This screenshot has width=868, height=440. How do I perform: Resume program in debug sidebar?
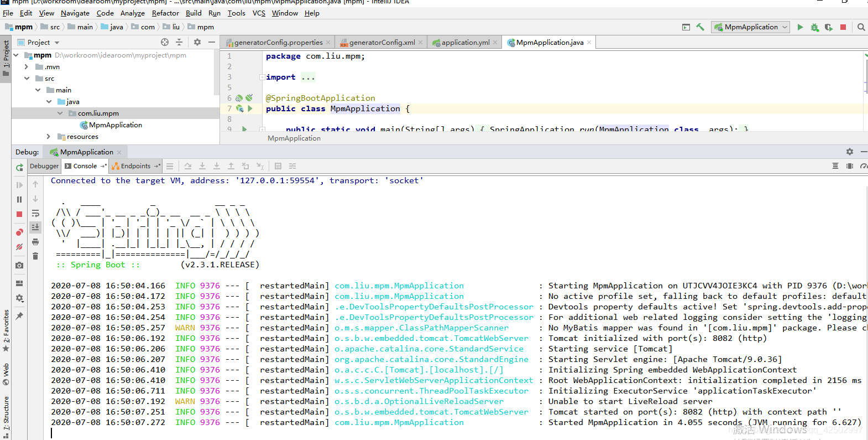pyautogui.click(x=20, y=185)
